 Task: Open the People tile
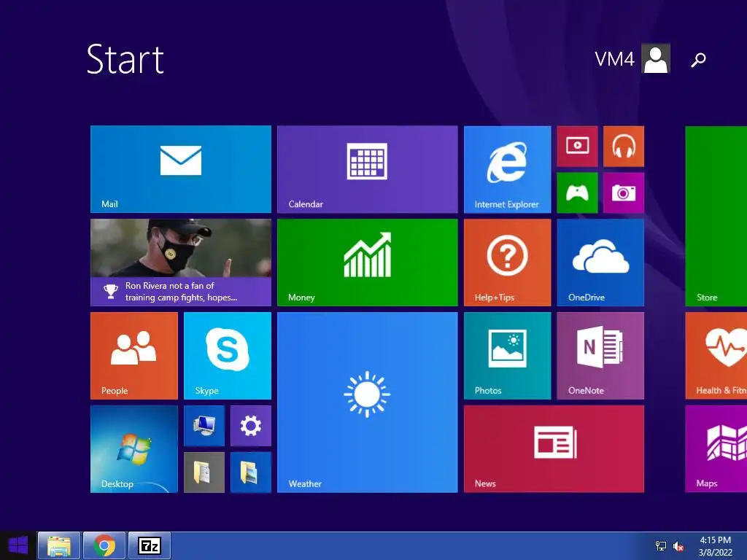134,356
